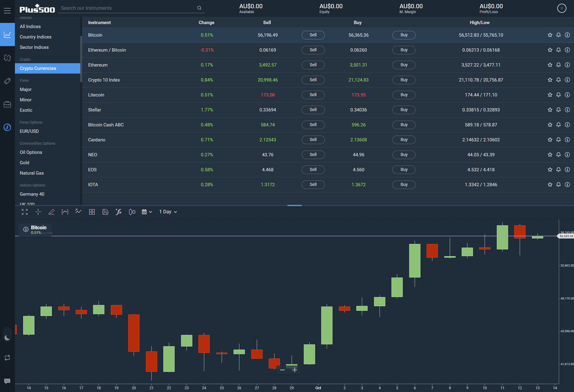
Task: Open EUR/USD forex options
Action: click(x=29, y=131)
